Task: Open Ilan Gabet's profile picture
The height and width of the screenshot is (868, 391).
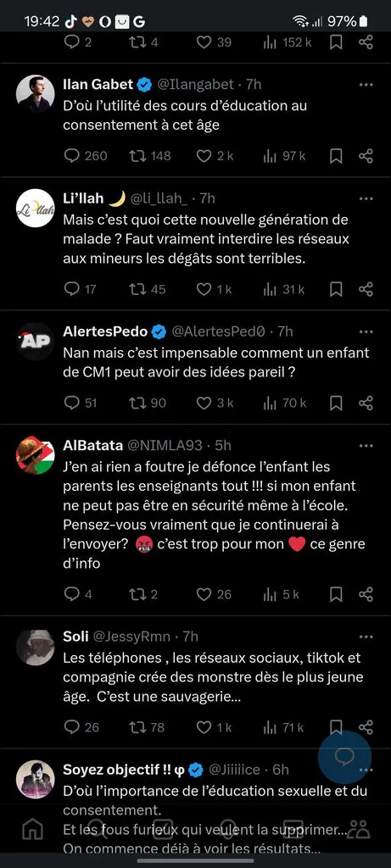Action: [36, 94]
